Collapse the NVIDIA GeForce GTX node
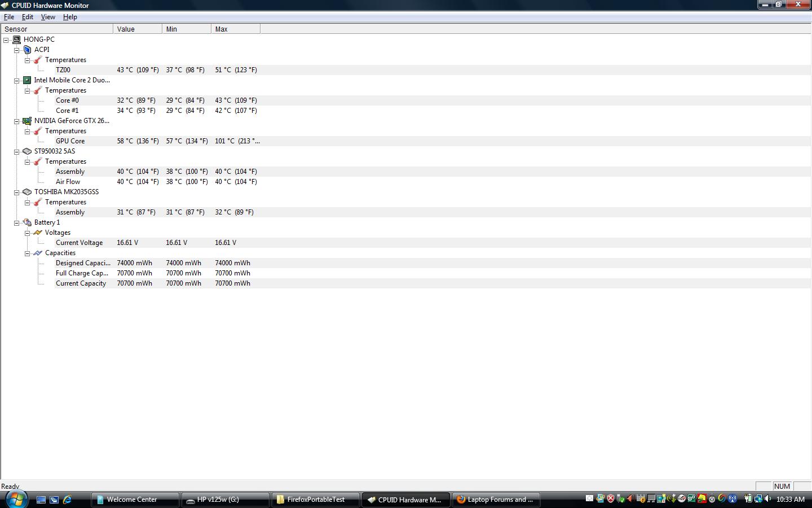The width and height of the screenshot is (812, 508). (17, 121)
